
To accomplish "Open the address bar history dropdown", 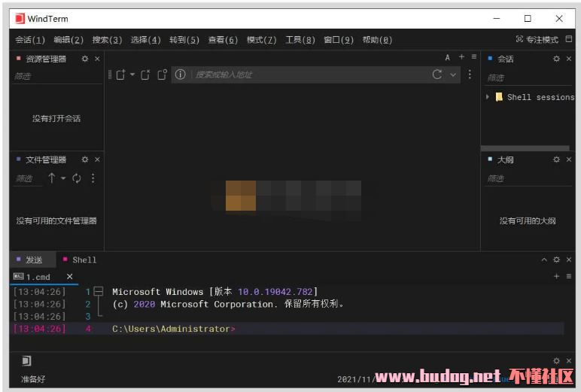I will click(x=453, y=74).
